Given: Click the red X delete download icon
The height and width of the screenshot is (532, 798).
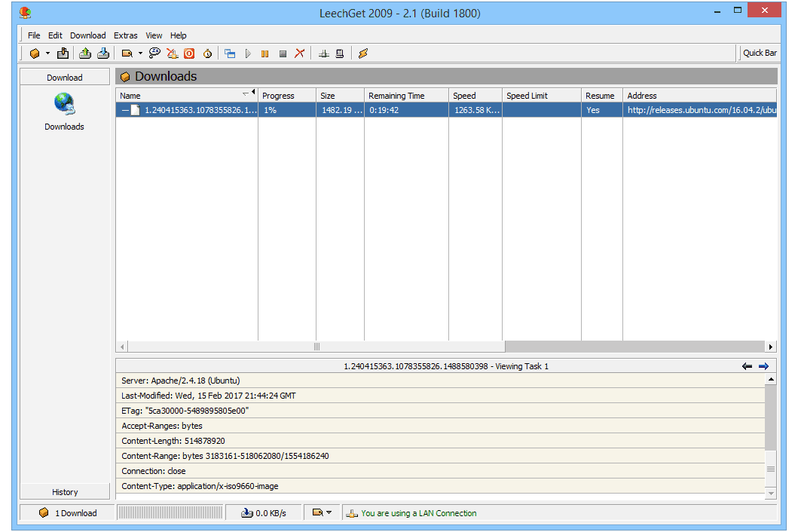Looking at the screenshot, I should click(x=299, y=54).
